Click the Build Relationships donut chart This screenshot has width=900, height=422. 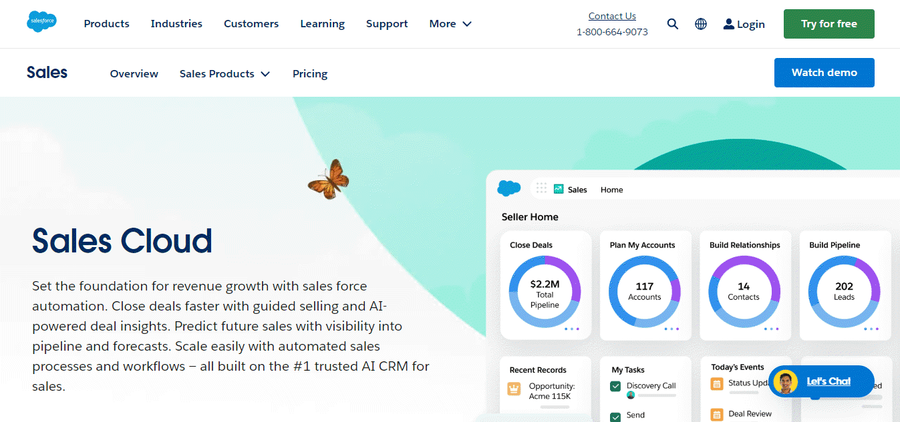744,291
